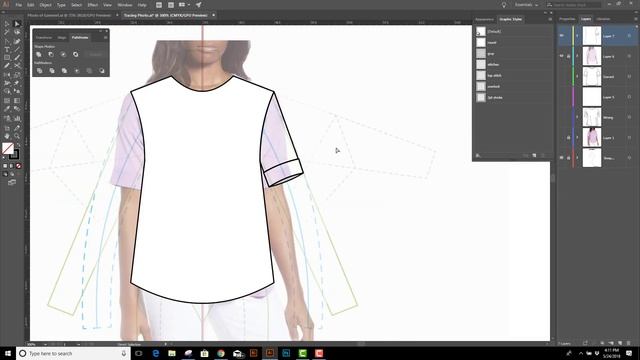Open Arrange Documents dropdown in menu bar
This screenshot has height=360, width=640.
pyautogui.click(x=184, y=5)
